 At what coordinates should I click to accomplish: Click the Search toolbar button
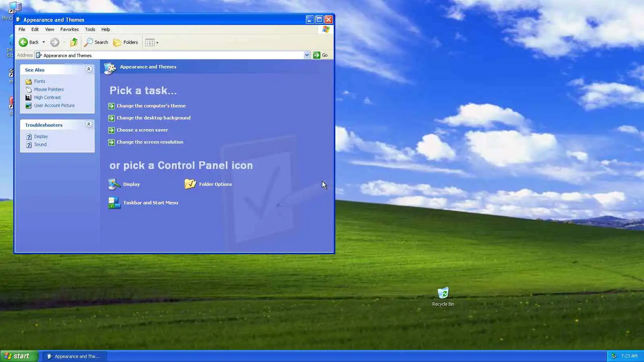[96, 42]
